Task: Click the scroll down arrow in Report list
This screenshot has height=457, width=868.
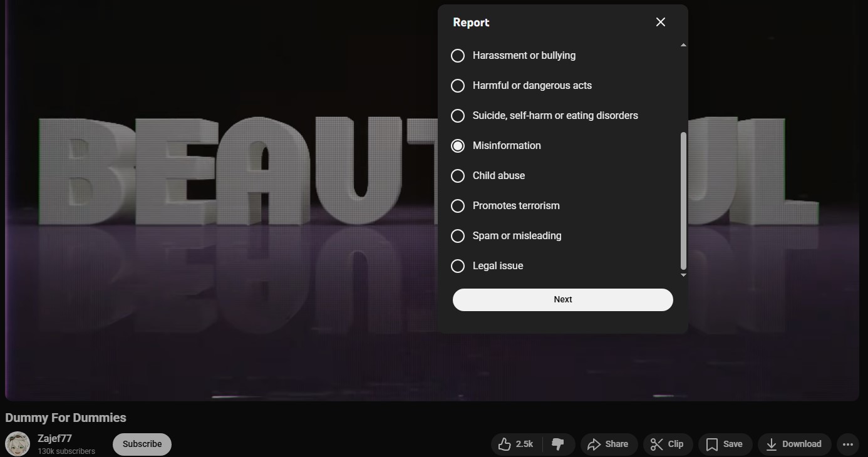Action: coord(683,275)
